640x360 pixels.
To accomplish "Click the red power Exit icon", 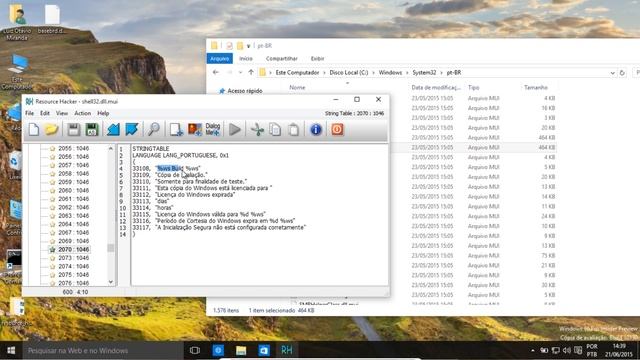I will click(x=337, y=130).
